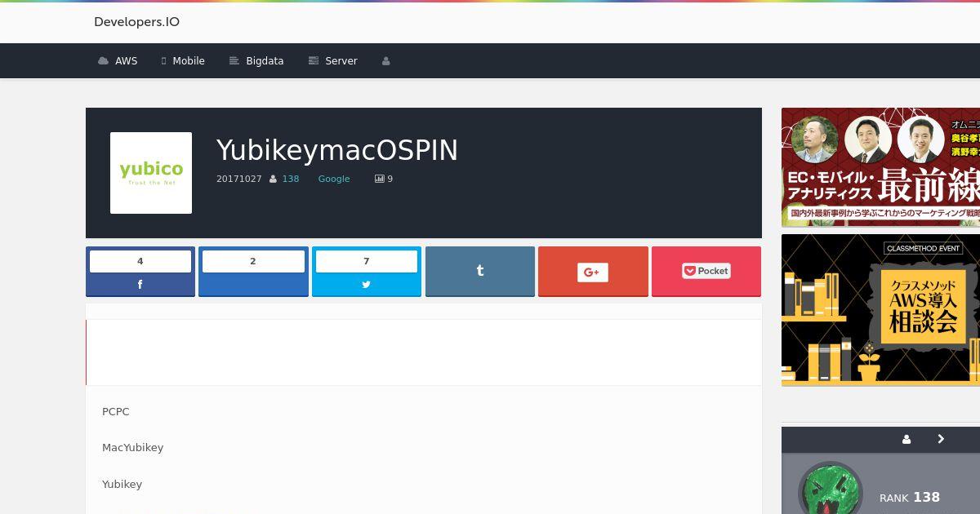The image size is (980, 514).
Task: Share the article on Tumblr
Action: (480, 272)
